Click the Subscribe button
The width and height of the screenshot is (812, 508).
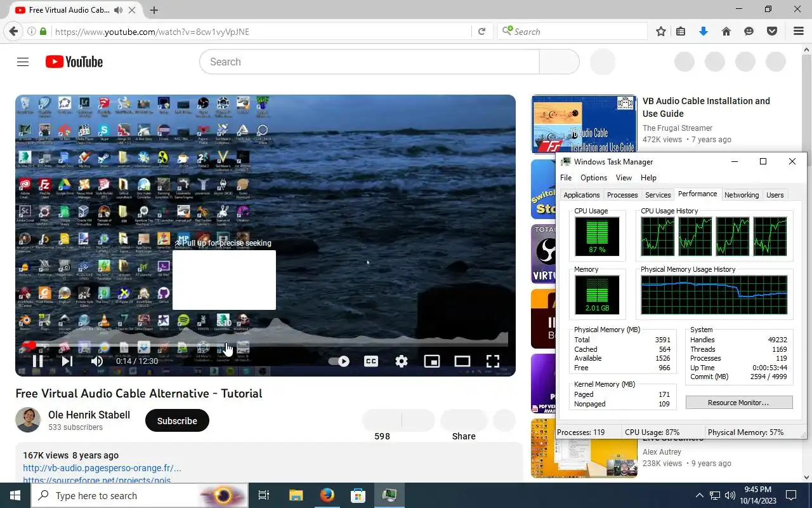[x=177, y=420]
